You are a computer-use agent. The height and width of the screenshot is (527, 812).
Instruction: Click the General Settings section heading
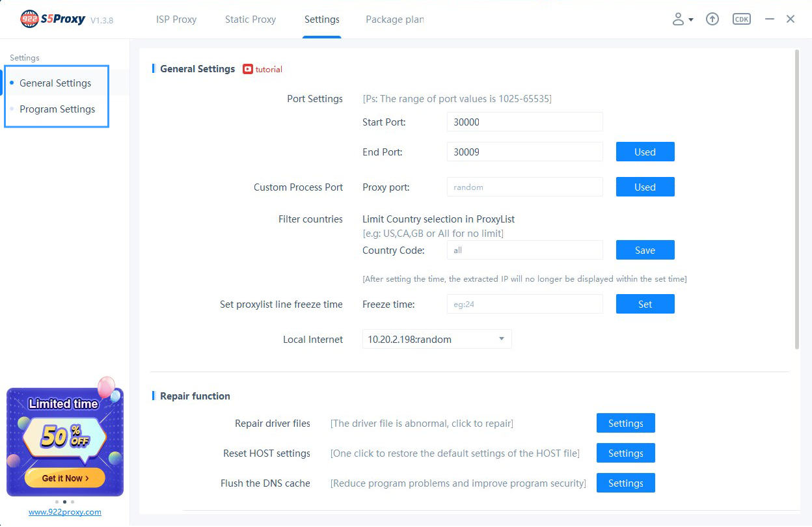tap(197, 69)
